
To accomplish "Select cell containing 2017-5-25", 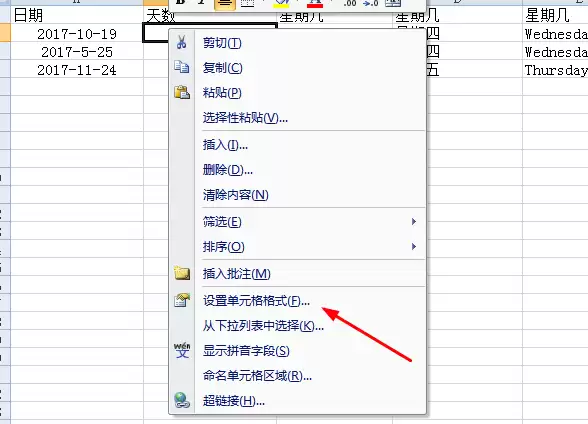I will pyautogui.click(x=77, y=52).
